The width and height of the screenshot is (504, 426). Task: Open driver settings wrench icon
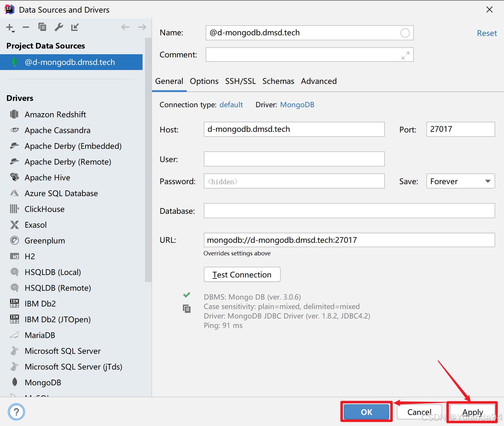59,27
